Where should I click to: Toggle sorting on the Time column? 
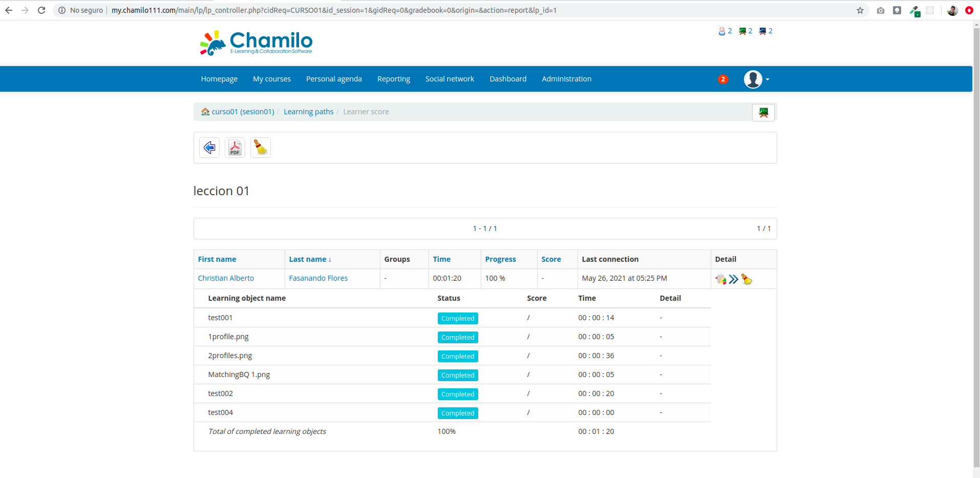click(441, 259)
